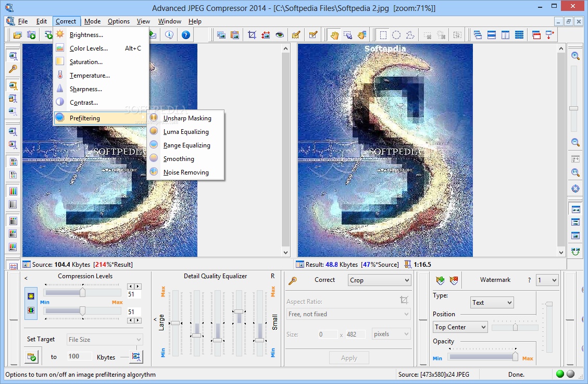The width and height of the screenshot is (588, 384).
Task: Toggle the luma compression star button
Action: click(x=31, y=296)
